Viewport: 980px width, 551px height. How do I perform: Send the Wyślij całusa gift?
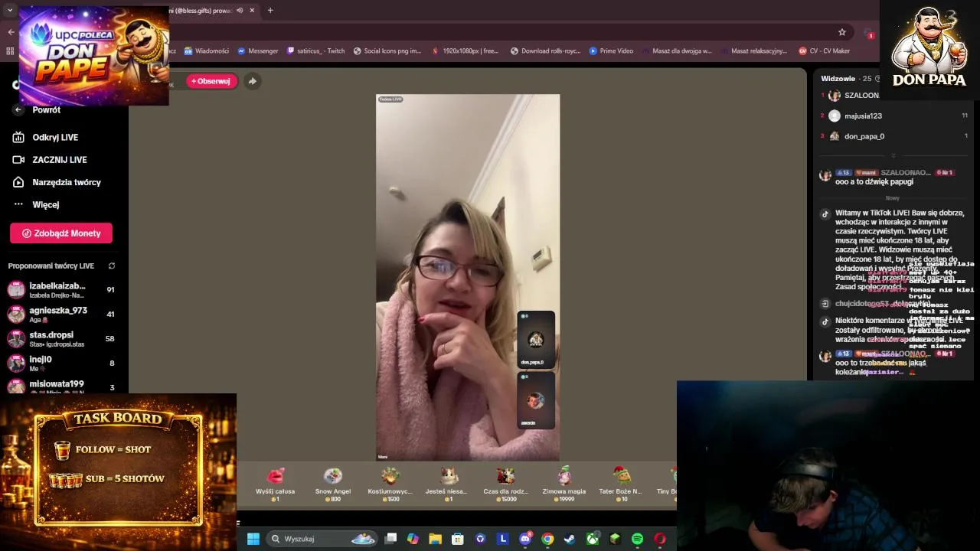pos(276,484)
